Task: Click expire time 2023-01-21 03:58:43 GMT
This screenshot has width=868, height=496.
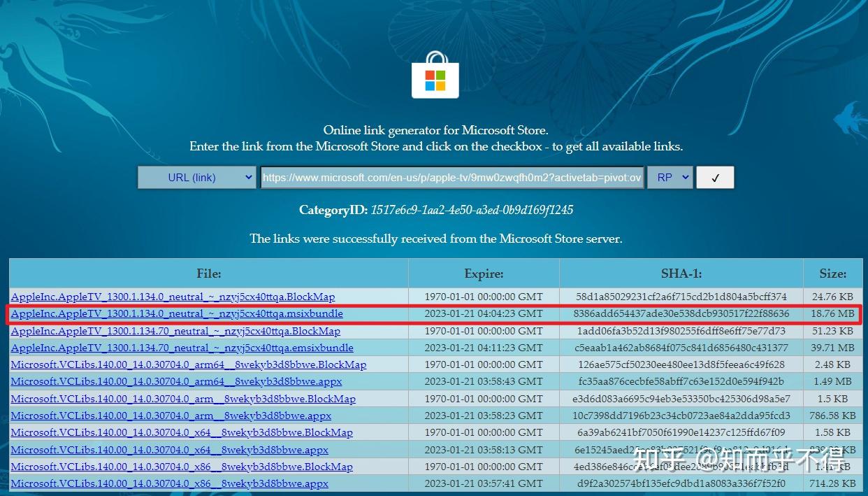Action: click(x=484, y=381)
